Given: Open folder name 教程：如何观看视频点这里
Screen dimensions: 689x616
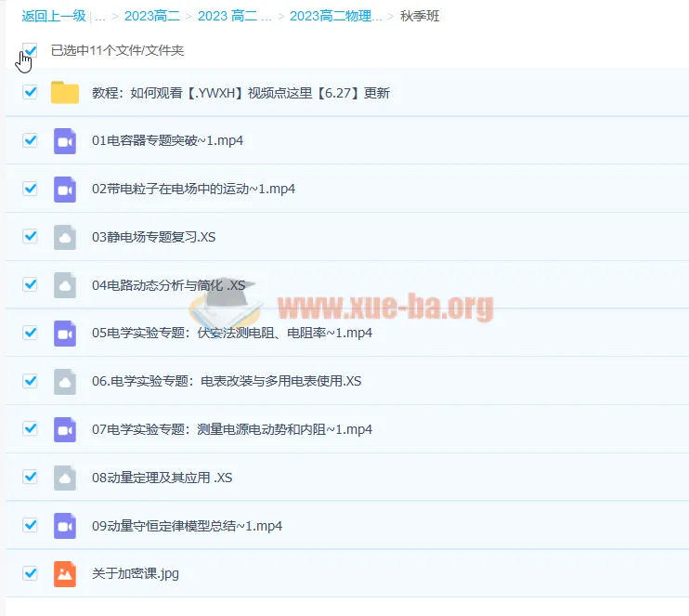Looking at the screenshot, I should coord(240,93).
